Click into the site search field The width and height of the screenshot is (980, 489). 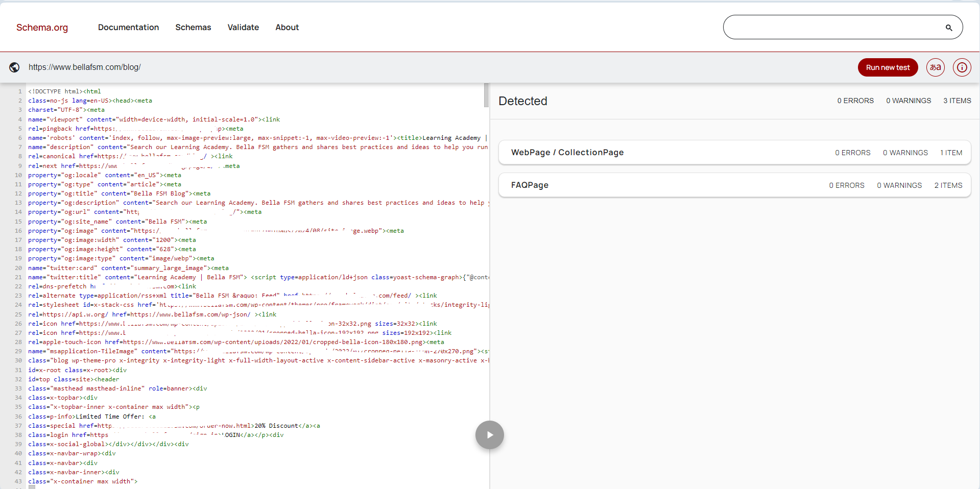tap(835, 27)
